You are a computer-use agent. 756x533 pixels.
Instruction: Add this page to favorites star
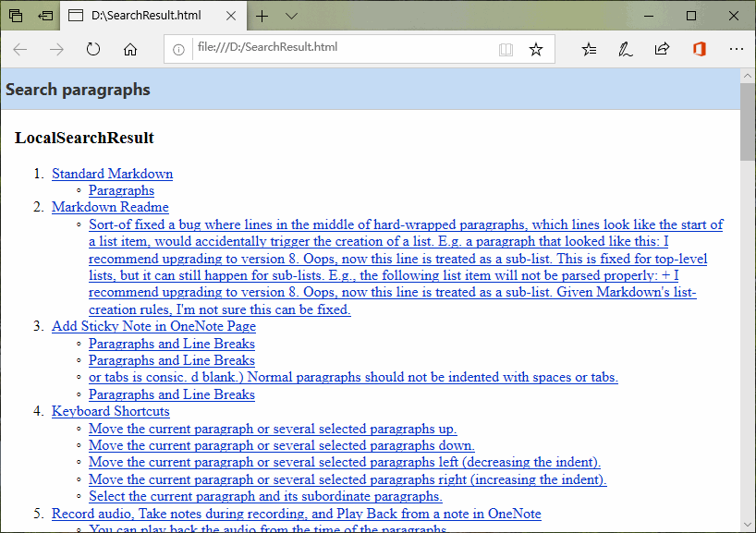coord(536,49)
